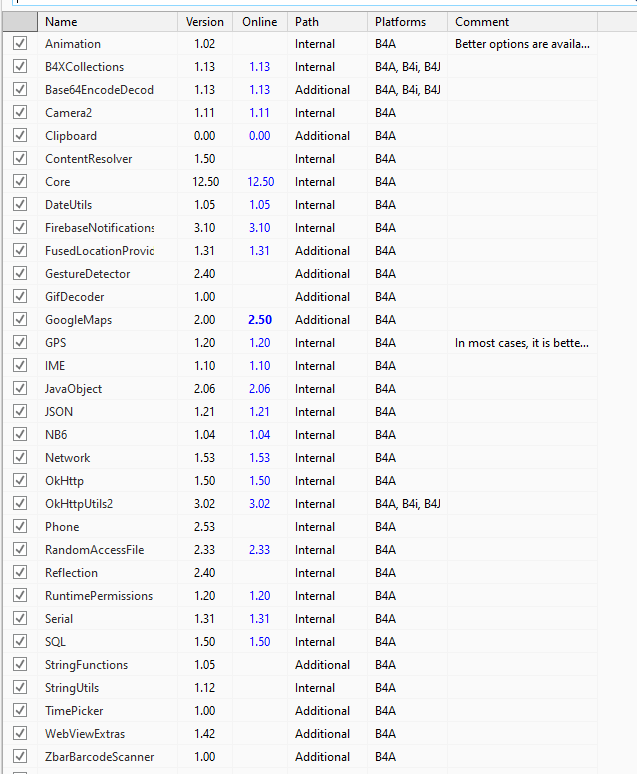Click the Platforms column header
637x774 pixels.
pos(400,22)
